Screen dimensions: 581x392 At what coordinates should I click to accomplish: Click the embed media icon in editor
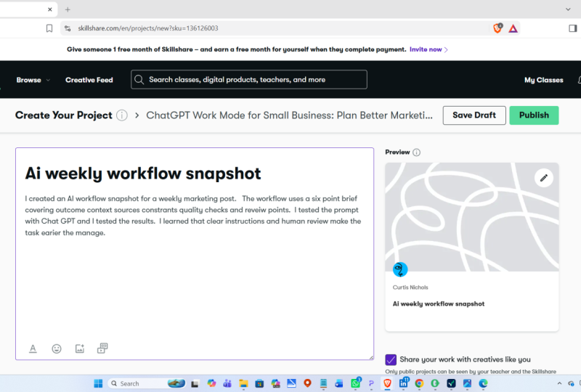[x=102, y=348]
